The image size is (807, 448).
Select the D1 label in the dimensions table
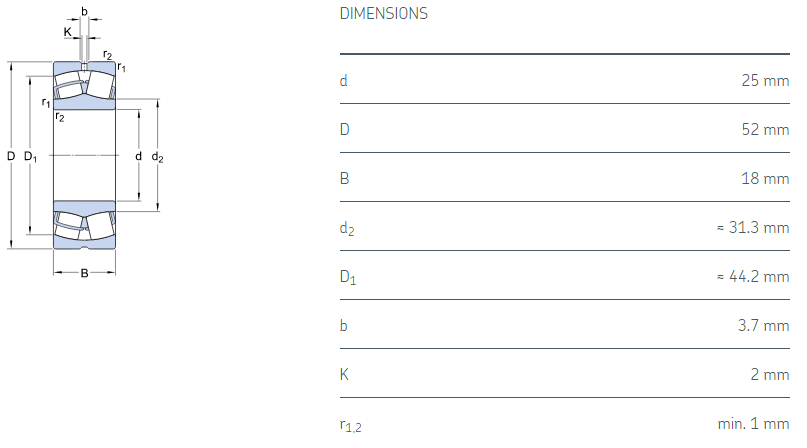click(x=347, y=278)
